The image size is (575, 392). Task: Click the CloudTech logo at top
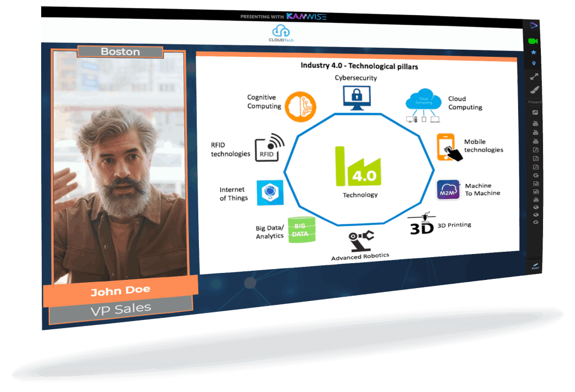point(281,34)
